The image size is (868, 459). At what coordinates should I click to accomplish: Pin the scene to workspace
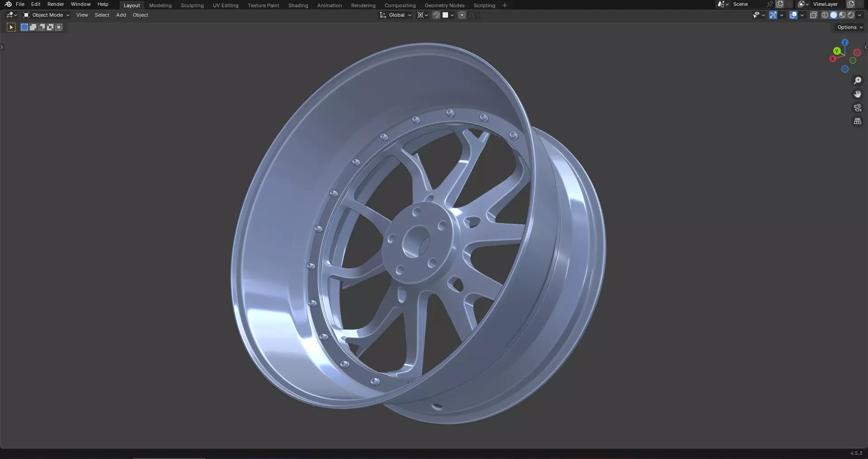click(x=770, y=4)
